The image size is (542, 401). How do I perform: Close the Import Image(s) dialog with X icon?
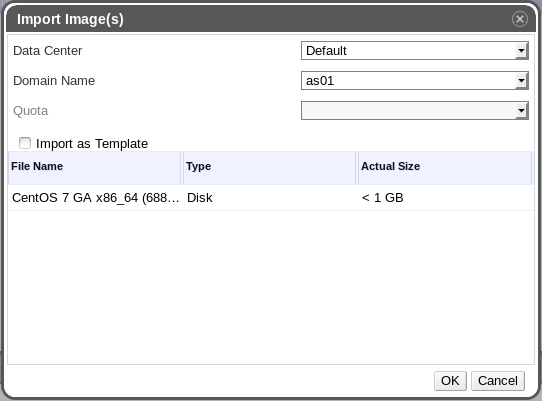tap(520, 19)
